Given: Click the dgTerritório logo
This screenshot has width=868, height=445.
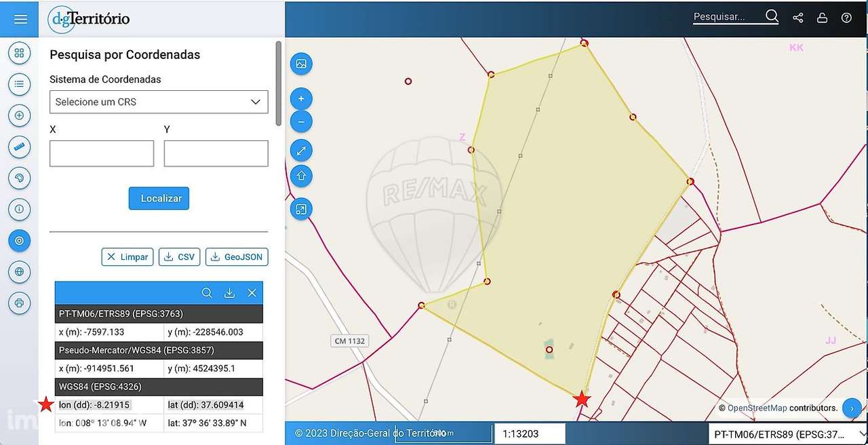Looking at the screenshot, I should point(89,19).
